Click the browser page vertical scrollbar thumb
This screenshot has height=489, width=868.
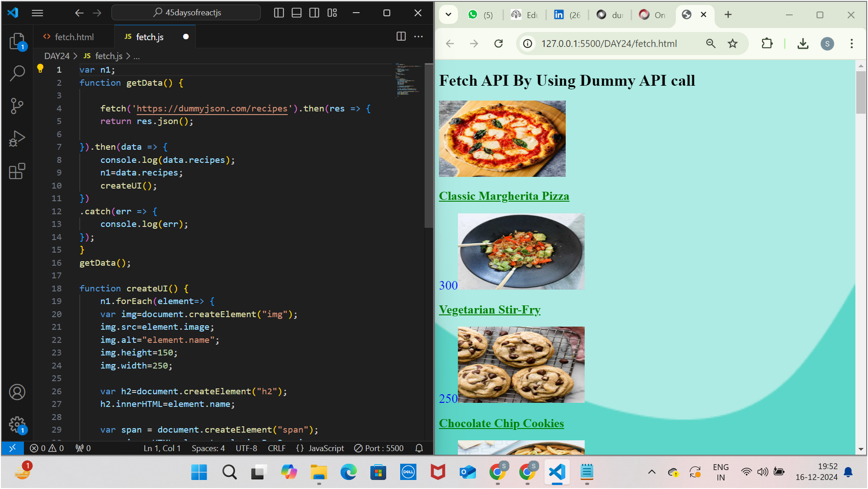click(x=860, y=92)
